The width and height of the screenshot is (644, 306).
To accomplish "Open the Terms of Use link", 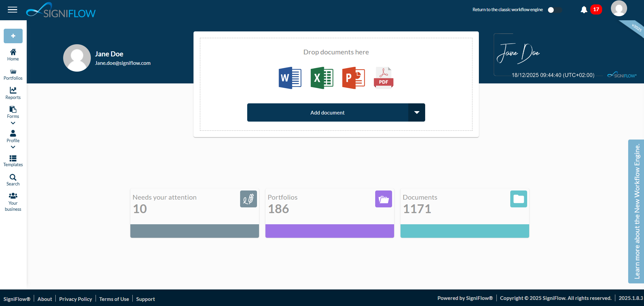I will click(x=114, y=299).
